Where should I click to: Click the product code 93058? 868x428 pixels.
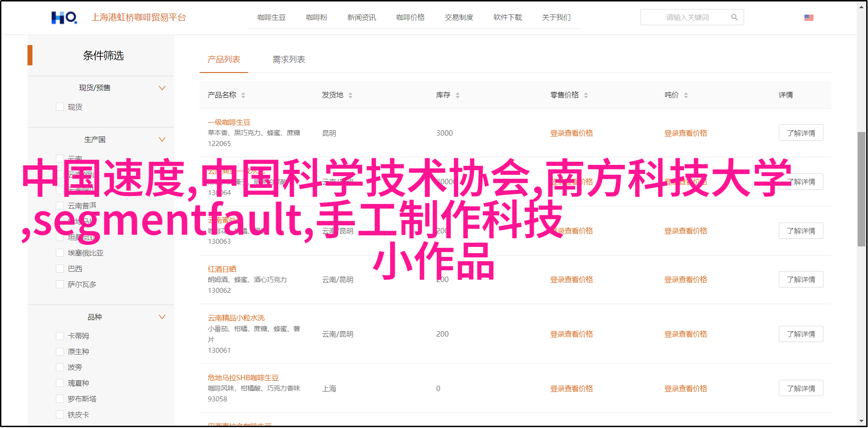[x=218, y=399]
